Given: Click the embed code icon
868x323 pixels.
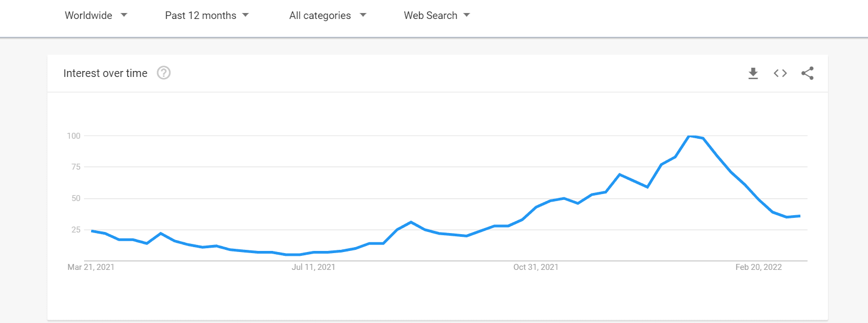Looking at the screenshot, I should [x=780, y=73].
